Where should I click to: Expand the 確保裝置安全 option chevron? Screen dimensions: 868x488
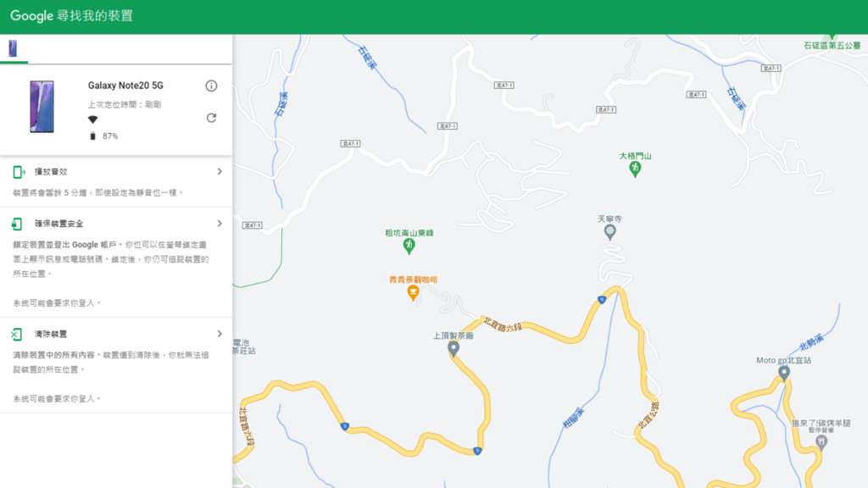220,224
